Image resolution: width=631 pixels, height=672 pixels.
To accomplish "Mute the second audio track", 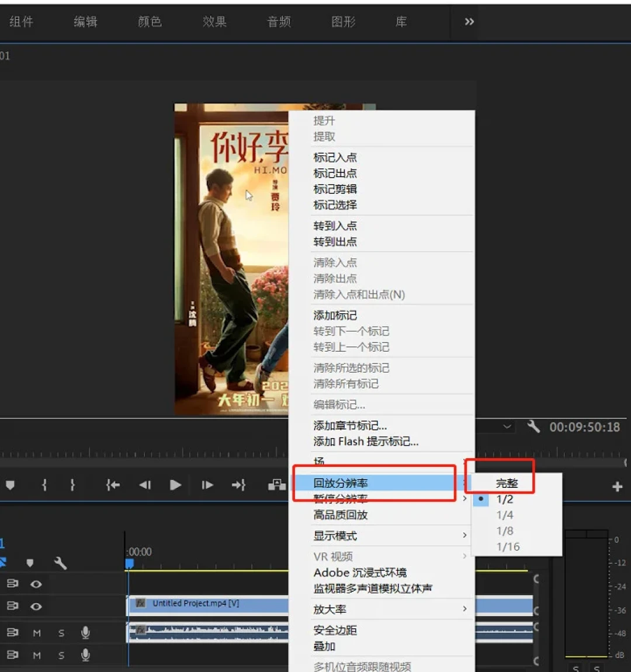I will tap(37, 655).
